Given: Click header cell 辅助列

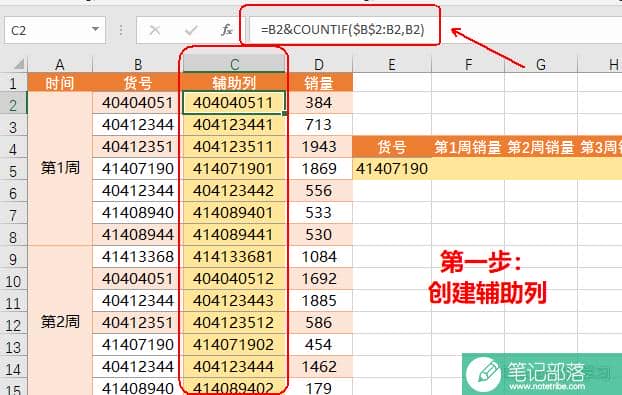Looking at the screenshot, I should pyautogui.click(x=234, y=83).
